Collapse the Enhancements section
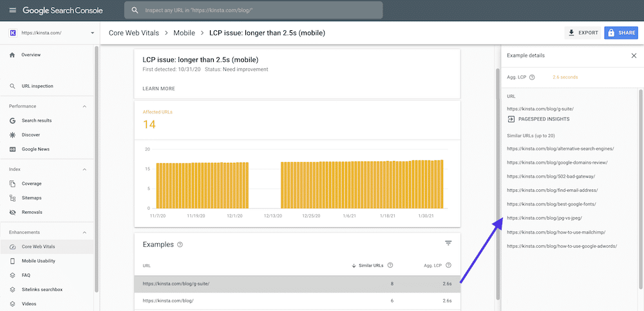The image size is (644, 311). (x=84, y=232)
